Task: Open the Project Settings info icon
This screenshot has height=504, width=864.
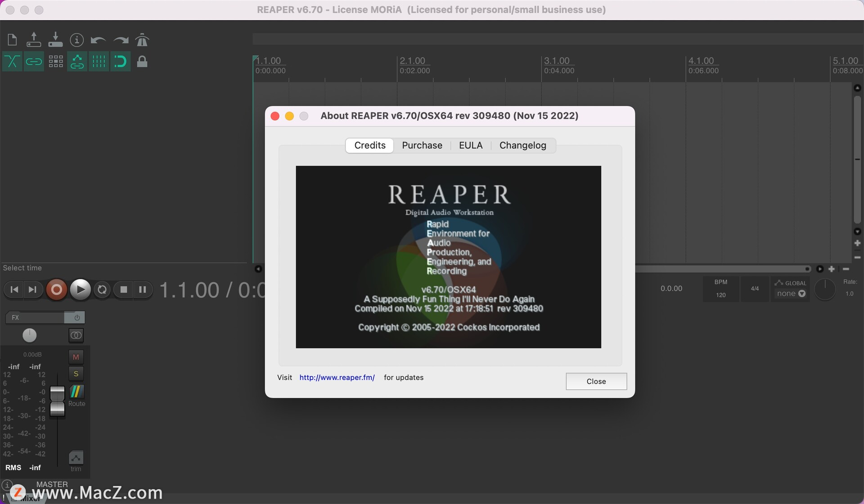Action: click(77, 40)
